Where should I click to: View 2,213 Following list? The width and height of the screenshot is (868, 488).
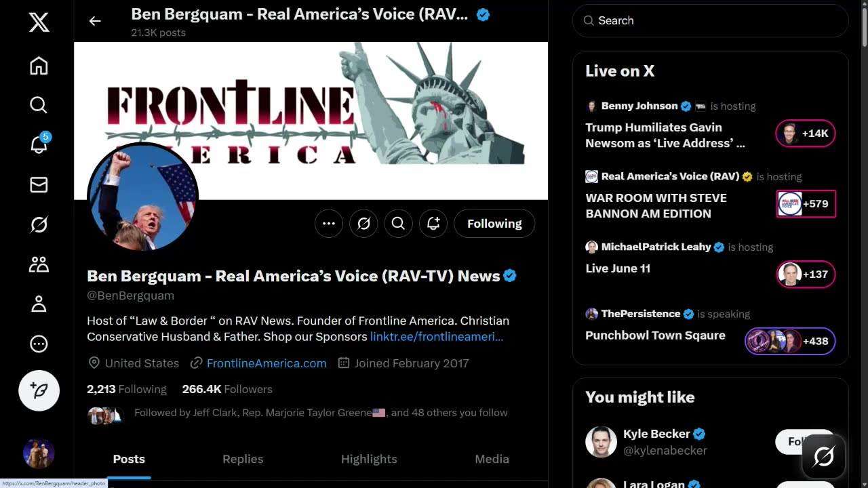127,389
